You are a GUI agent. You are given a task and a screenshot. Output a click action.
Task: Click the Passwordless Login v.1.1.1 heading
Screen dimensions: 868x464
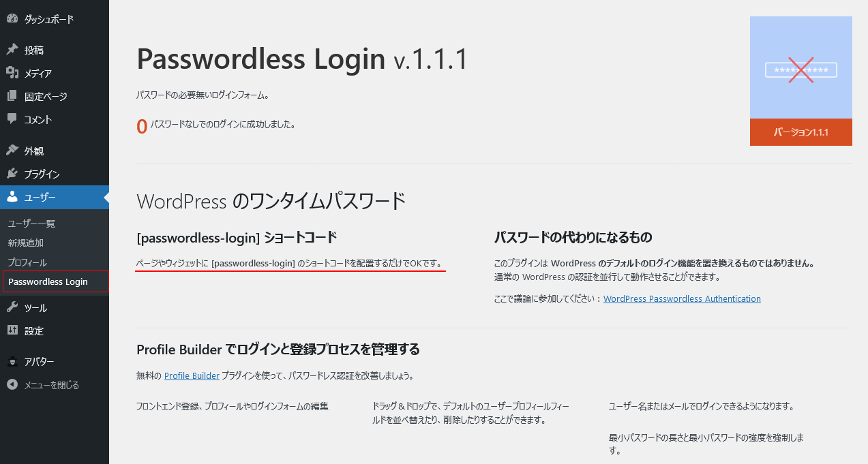pyautogui.click(x=303, y=59)
